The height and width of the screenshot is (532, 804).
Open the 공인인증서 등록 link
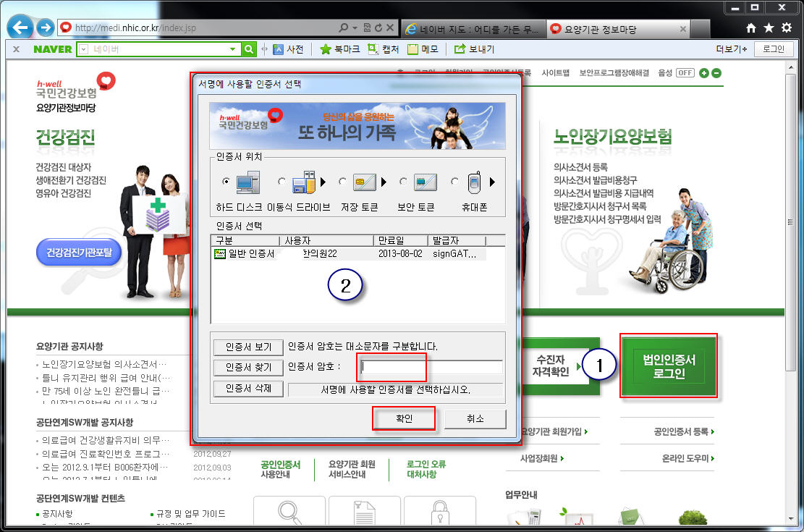point(684,432)
